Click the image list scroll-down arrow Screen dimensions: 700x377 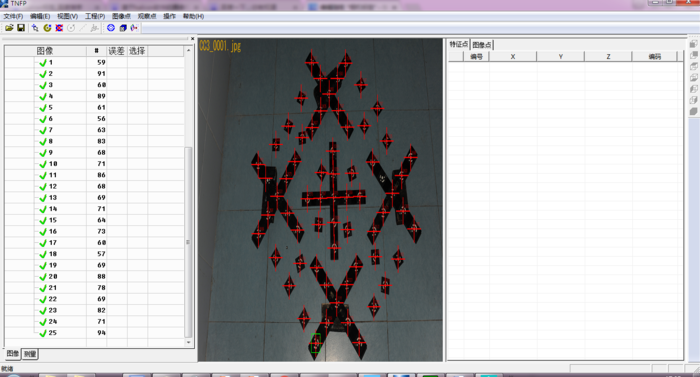pyautogui.click(x=188, y=342)
